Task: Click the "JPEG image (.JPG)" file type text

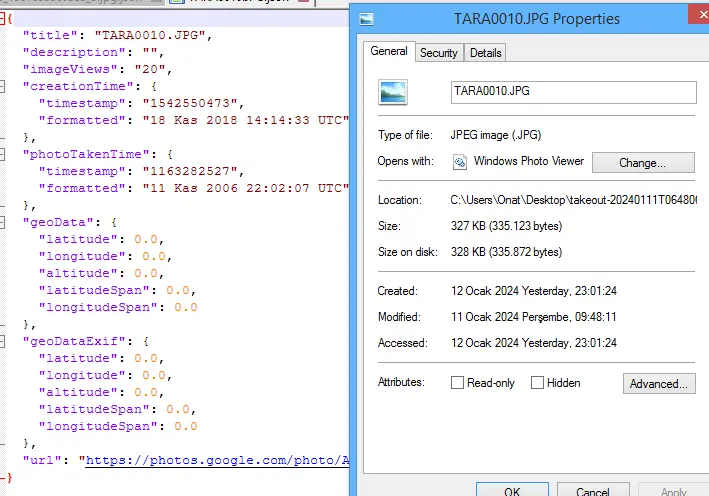Action: pos(496,135)
